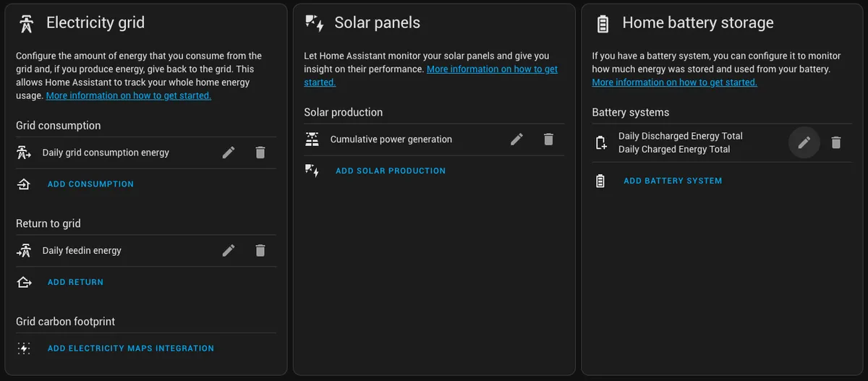Edit Daily feedin energy entry
The height and width of the screenshot is (381, 868).
pos(229,250)
